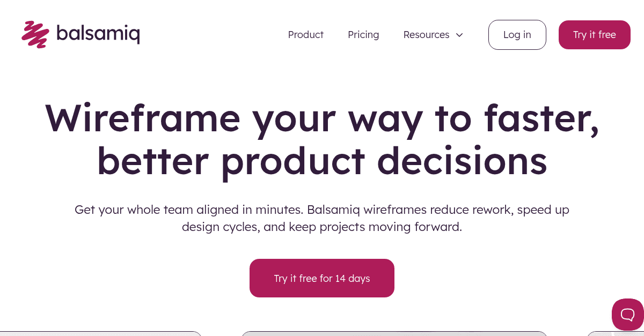Navigate home via the Balsamiq logo link
Image resolution: width=644 pixels, height=336 pixels.
click(80, 34)
